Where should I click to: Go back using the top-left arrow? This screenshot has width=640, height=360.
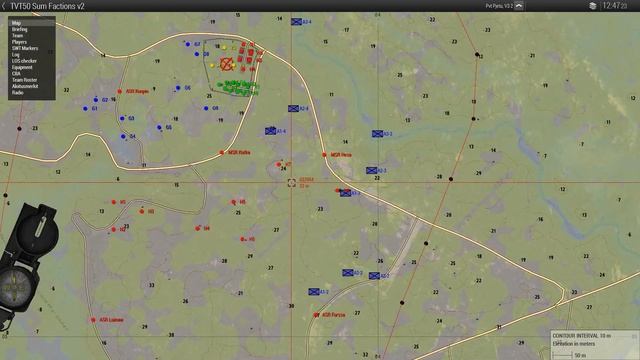(x=4, y=6)
